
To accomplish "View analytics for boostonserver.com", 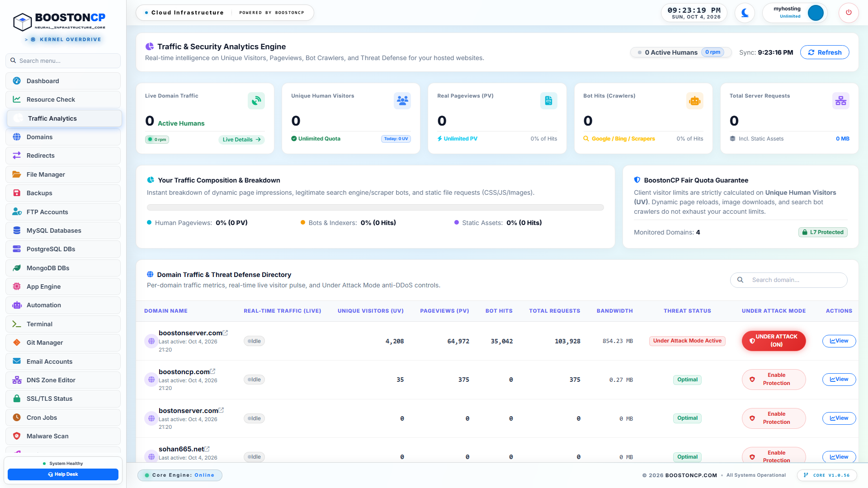I will [x=839, y=341].
